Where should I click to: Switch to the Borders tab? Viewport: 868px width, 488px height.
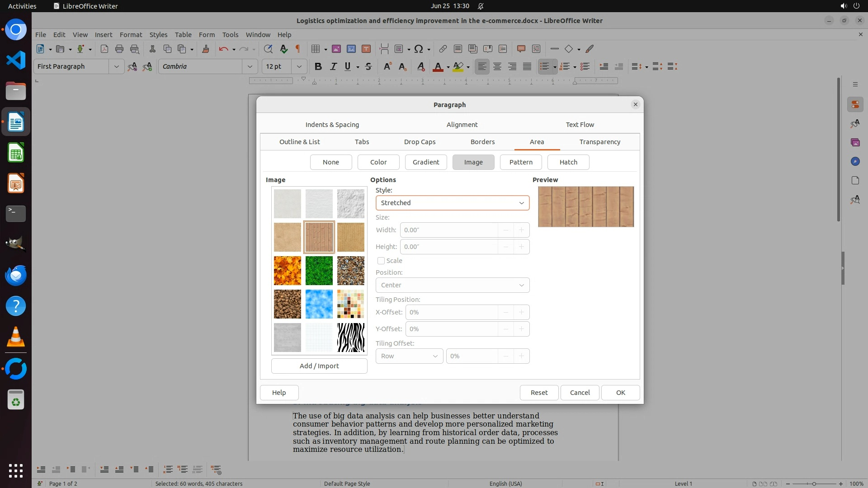pyautogui.click(x=482, y=142)
